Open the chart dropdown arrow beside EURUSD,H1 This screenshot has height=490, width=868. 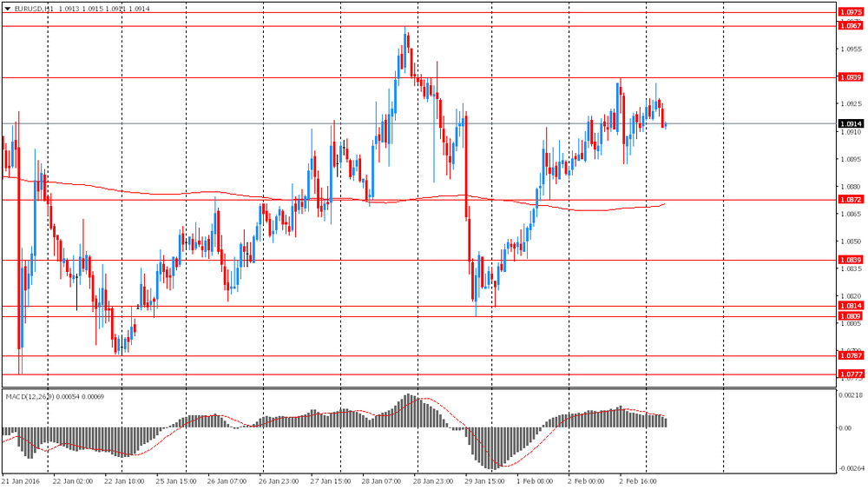tap(7, 8)
